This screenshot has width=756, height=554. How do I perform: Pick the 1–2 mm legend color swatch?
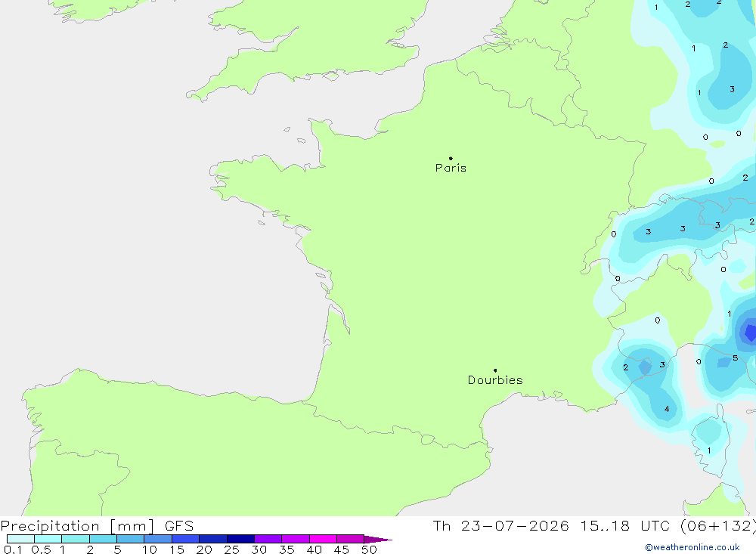pos(76,539)
